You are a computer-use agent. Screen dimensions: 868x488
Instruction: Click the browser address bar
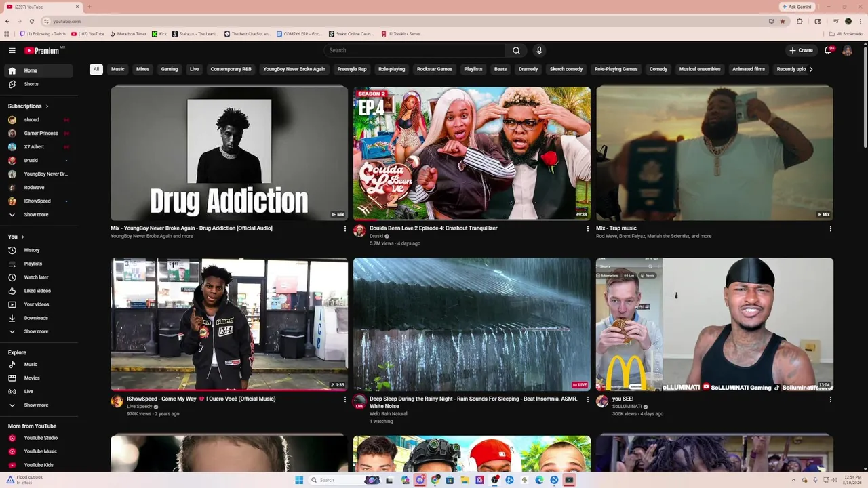(407, 21)
